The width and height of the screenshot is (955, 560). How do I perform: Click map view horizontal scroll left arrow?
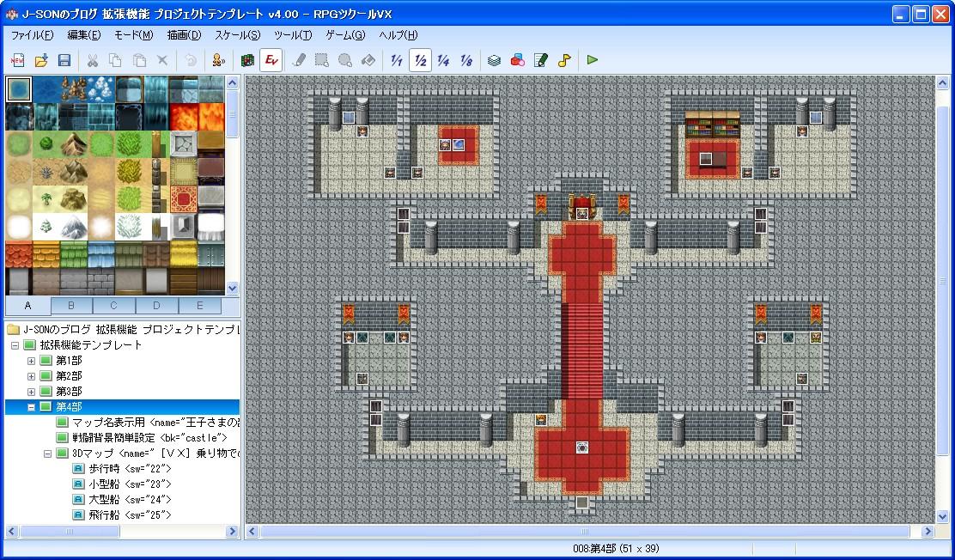pyautogui.click(x=252, y=532)
